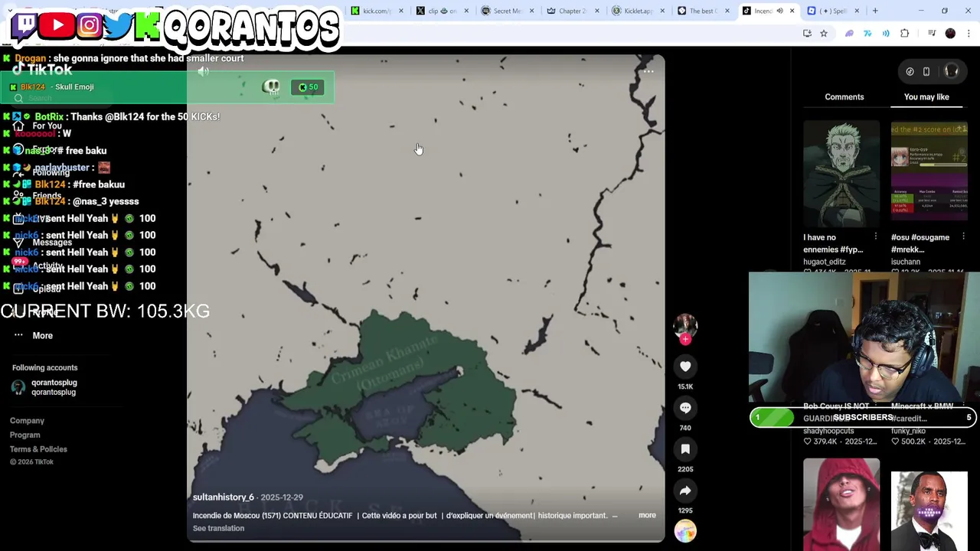980x551 pixels.
Task: Open the Following feed in sidebar
Action: (51, 173)
